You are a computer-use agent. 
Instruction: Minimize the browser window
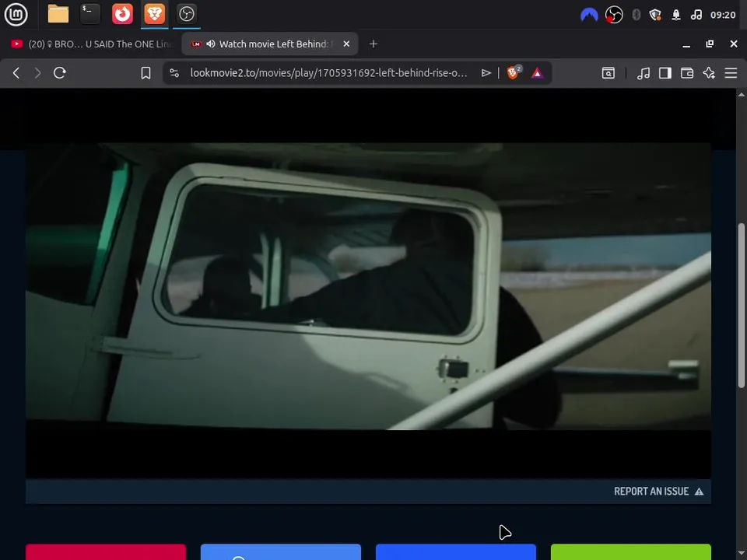686,44
